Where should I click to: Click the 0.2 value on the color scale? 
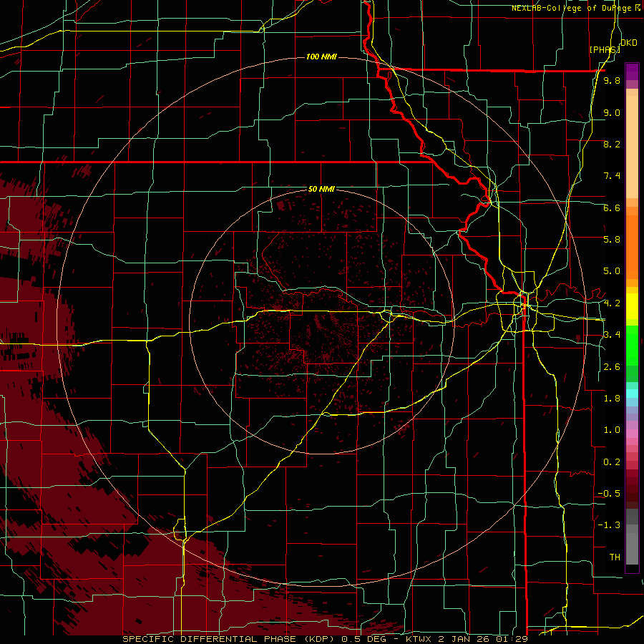612,462
